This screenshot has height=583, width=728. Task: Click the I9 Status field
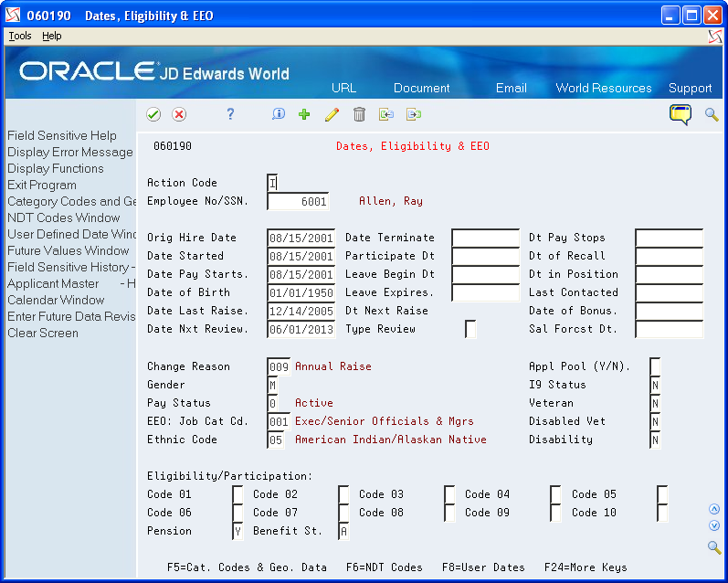click(655, 385)
